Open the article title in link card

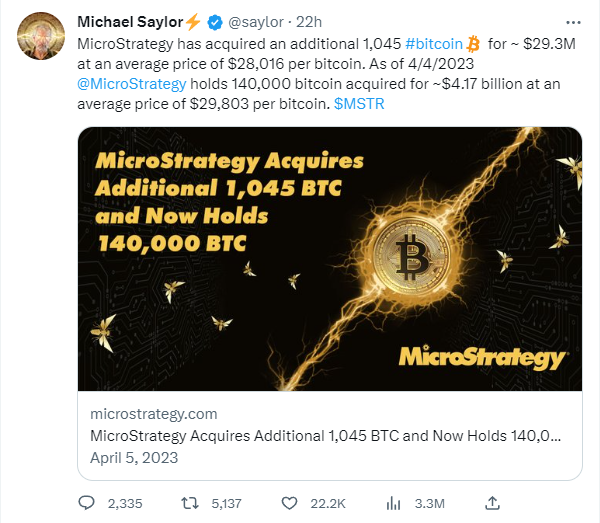click(326, 436)
